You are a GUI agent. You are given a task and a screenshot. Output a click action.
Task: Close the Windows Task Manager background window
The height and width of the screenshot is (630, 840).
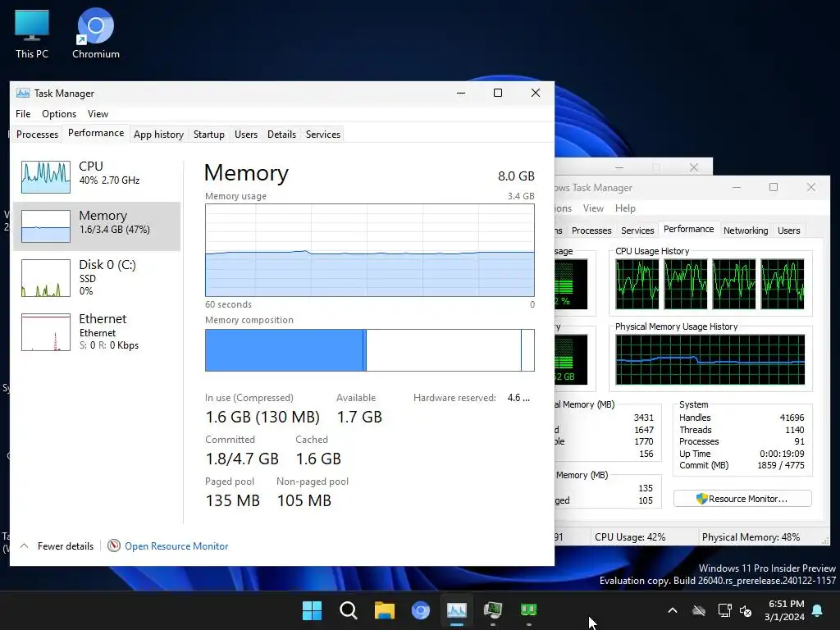tap(811, 187)
